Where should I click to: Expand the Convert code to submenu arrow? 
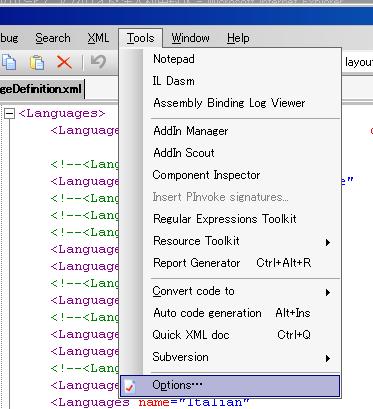(x=328, y=292)
